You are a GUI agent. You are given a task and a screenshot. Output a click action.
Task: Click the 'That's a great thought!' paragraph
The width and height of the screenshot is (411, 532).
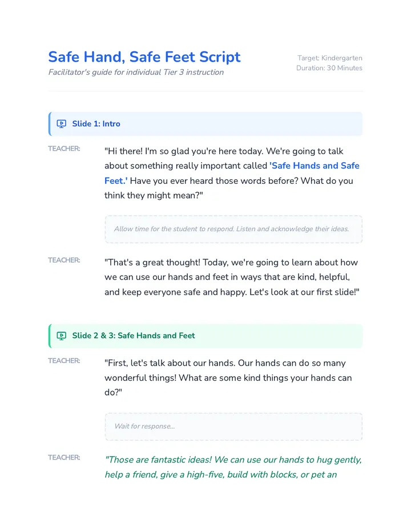[x=232, y=277]
